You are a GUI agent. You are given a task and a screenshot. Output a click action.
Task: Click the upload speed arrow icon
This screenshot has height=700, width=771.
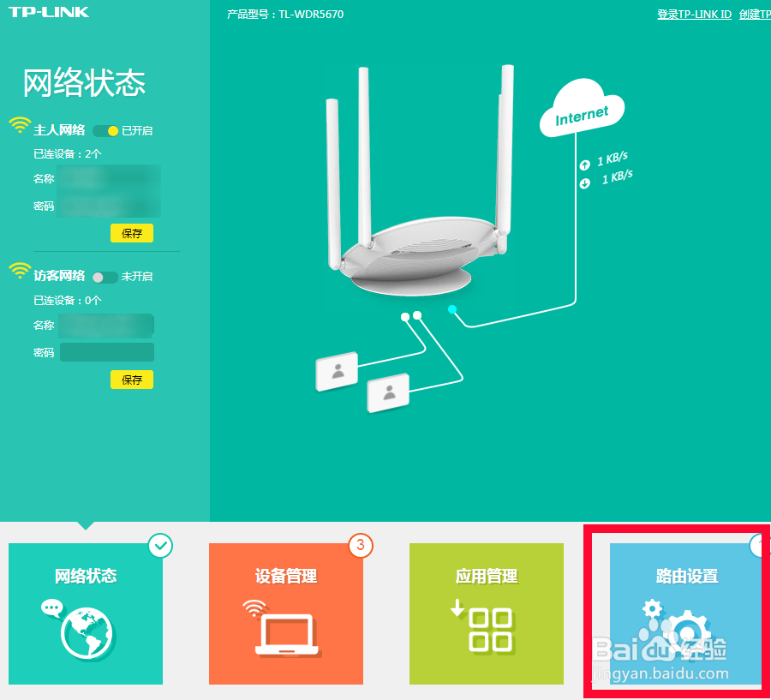pos(584,165)
